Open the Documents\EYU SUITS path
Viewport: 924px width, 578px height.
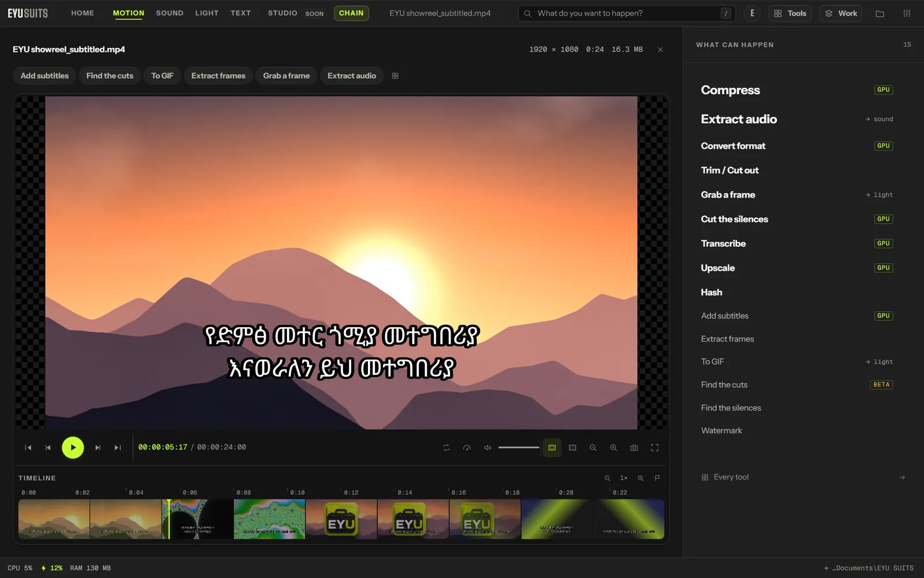(x=869, y=568)
